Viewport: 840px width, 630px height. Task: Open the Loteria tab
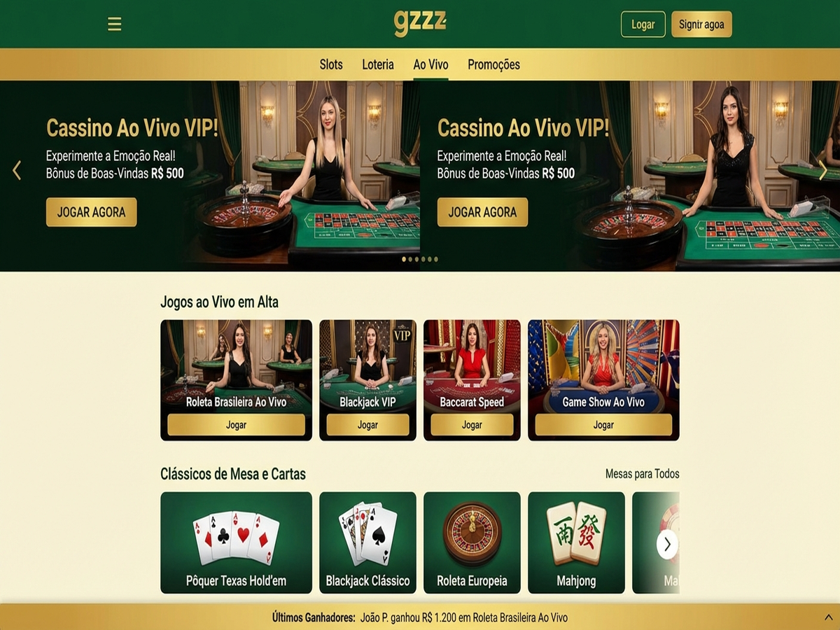[378, 64]
